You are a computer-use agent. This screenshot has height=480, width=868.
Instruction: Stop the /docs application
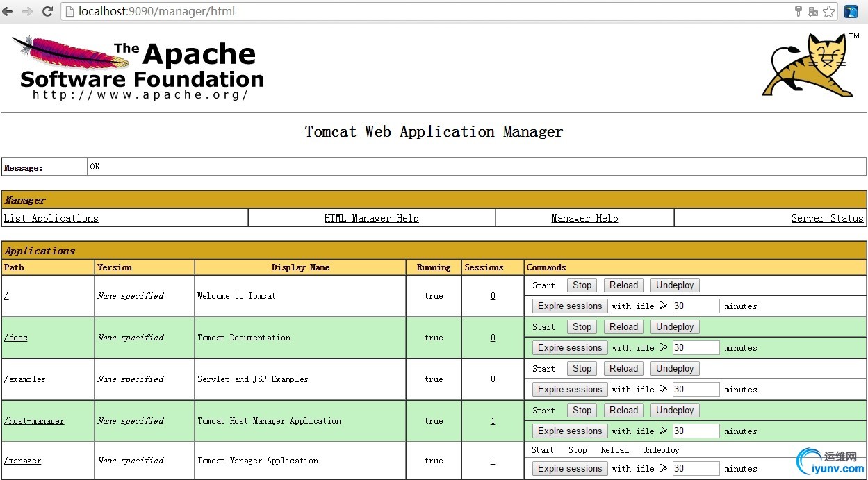click(x=582, y=326)
